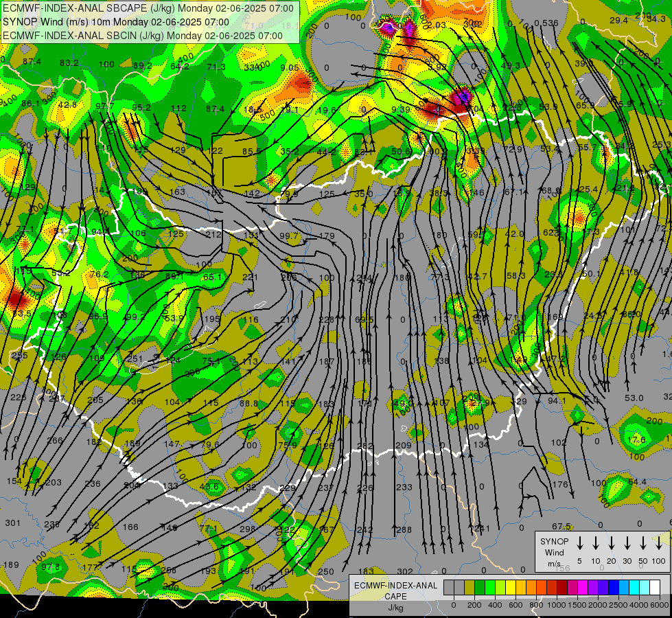Click the station value 163 on the map
This screenshot has height=618, width=672.
click(178, 192)
